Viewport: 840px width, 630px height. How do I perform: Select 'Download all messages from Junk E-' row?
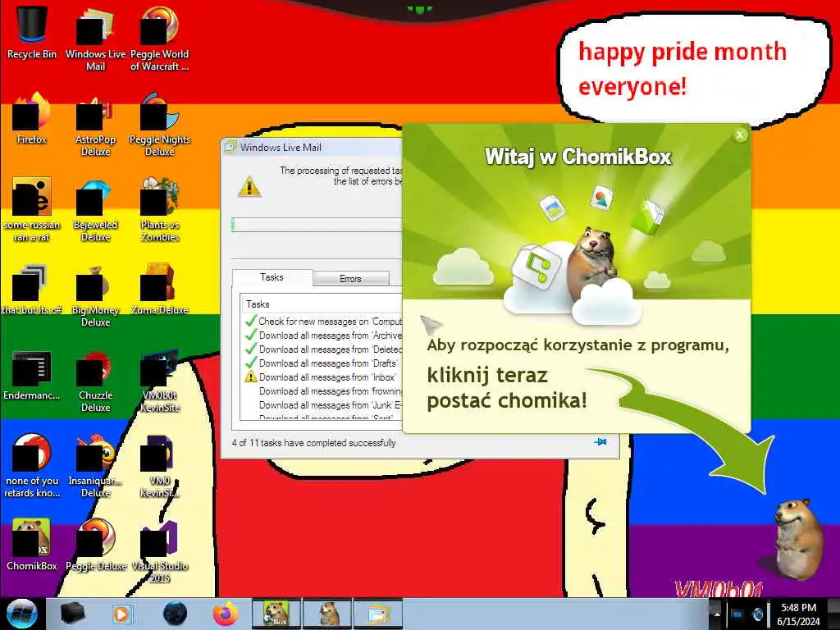[x=323, y=405]
